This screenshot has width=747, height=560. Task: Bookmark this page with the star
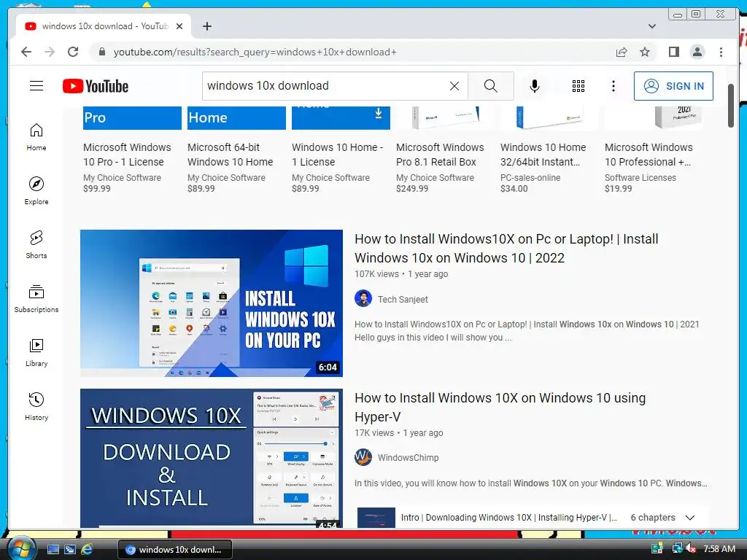(x=645, y=52)
